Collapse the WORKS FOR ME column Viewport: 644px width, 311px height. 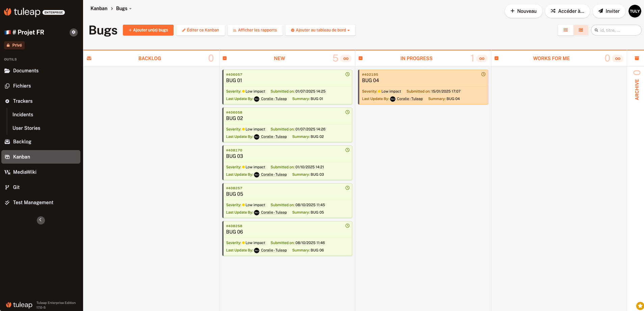click(x=496, y=58)
